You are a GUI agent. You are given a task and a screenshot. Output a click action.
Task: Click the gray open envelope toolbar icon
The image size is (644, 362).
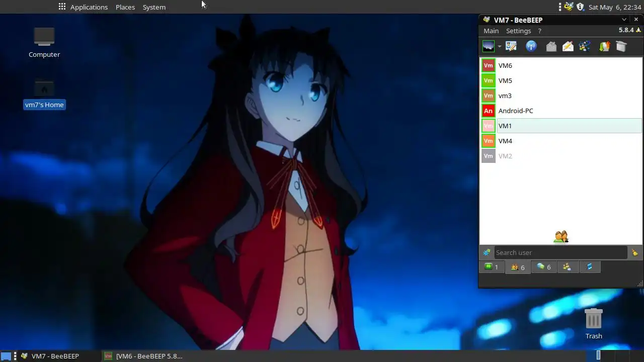pos(551,46)
